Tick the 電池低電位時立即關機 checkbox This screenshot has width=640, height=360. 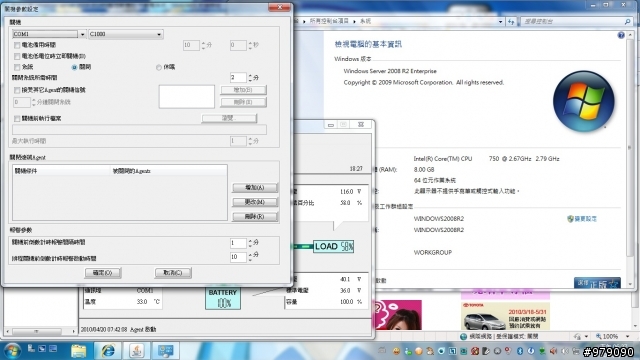17,56
